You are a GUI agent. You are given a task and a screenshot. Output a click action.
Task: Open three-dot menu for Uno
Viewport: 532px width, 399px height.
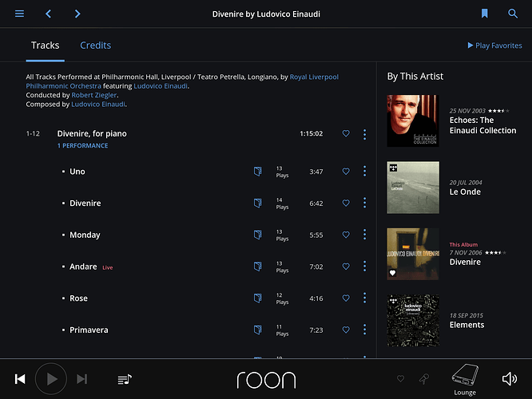click(365, 172)
